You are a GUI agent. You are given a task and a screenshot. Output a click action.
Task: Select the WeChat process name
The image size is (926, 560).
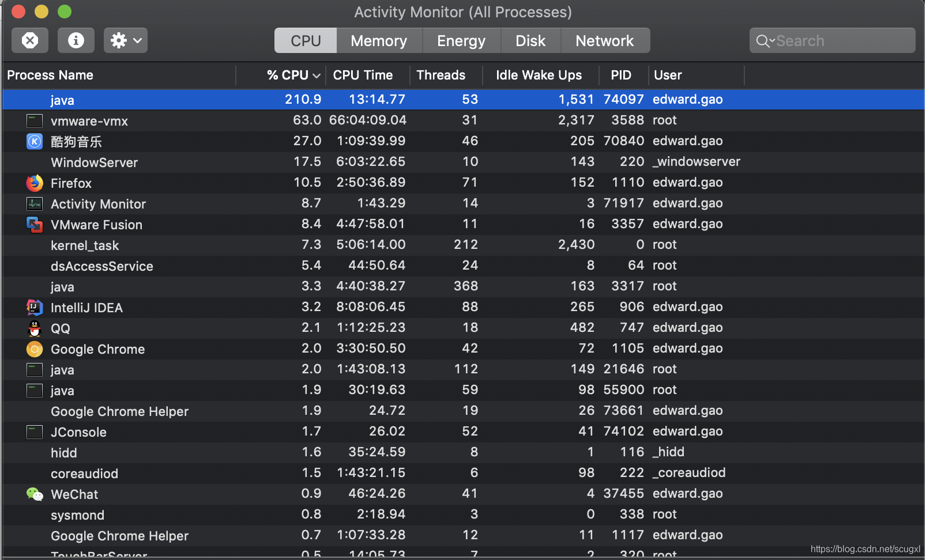pos(74,494)
